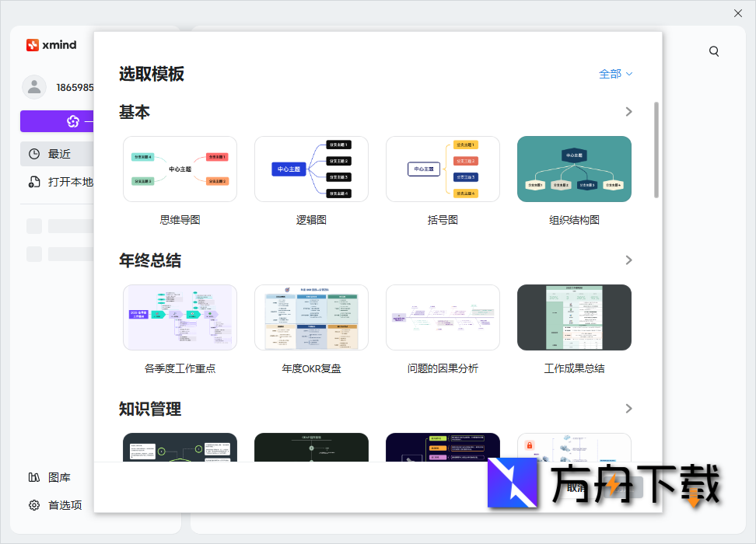The height and width of the screenshot is (544, 756).
Task: Open the 全部 filter dropdown
Action: click(x=615, y=74)
